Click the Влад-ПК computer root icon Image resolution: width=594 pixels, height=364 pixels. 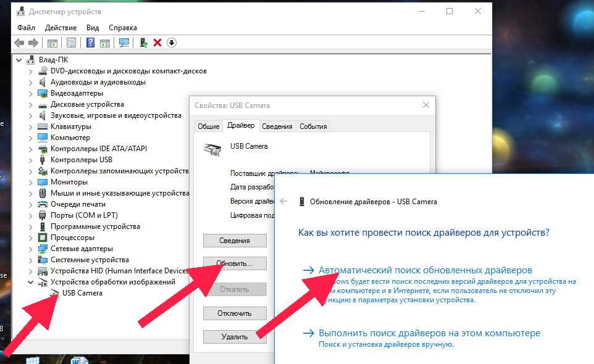[x=31, y=60]
